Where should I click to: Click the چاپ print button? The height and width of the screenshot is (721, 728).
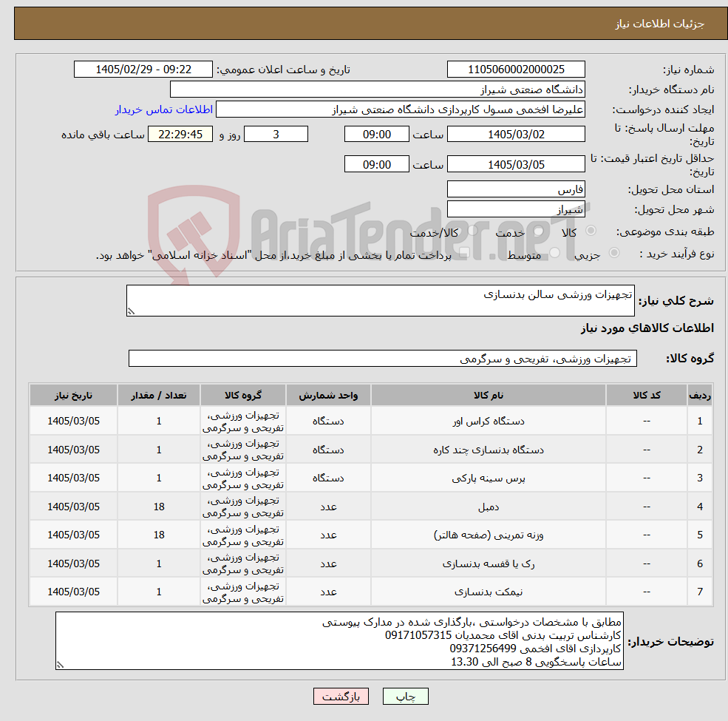click(405, 697)
